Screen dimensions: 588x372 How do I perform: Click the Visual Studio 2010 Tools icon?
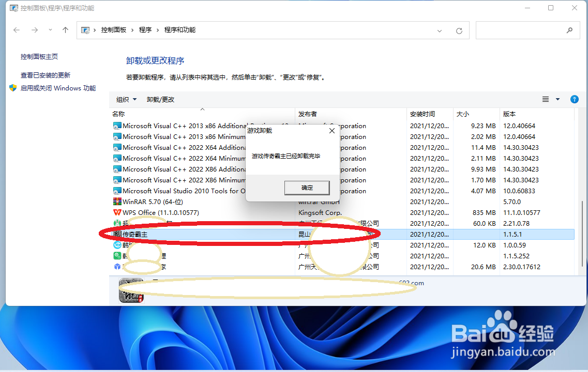(x=117, y=191)
